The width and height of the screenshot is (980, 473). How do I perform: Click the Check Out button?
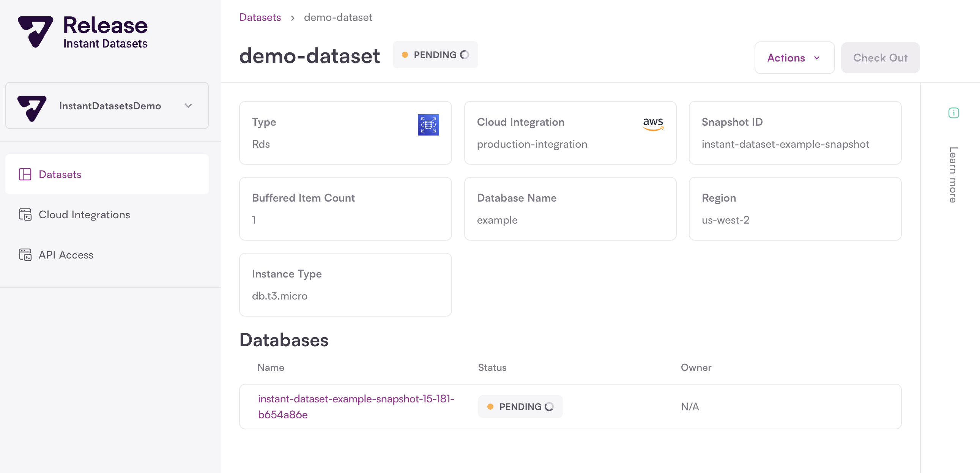(x=880, y=58)
